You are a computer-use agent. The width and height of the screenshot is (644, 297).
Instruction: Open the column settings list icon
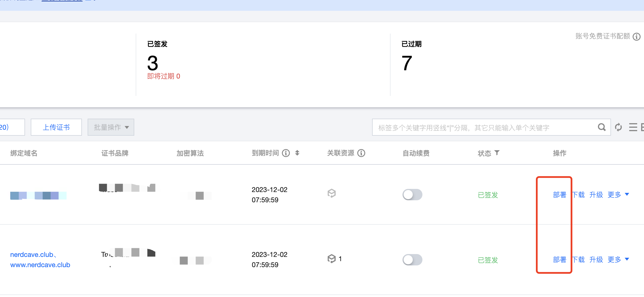click(x=633, y=127)
